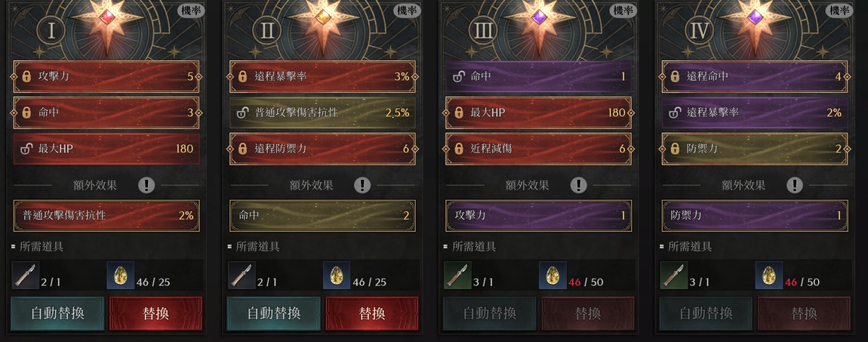View 額外效果 info icon in panel IV
This screenshot has width=868, height=342.
[794, 185]
